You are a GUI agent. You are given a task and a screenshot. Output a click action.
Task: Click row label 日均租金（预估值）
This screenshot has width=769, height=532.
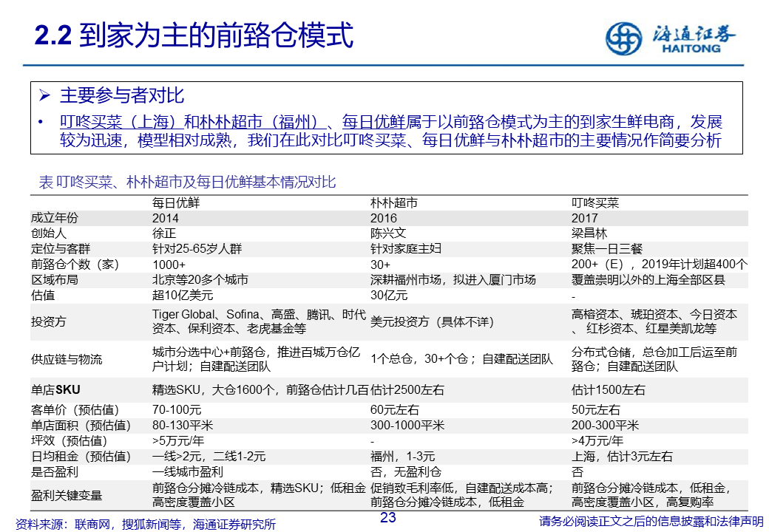(81, 457)
